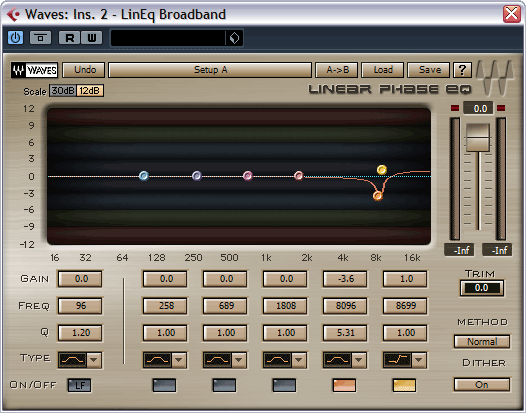
Task: Select the 30dB scale option
Action: 63,91
